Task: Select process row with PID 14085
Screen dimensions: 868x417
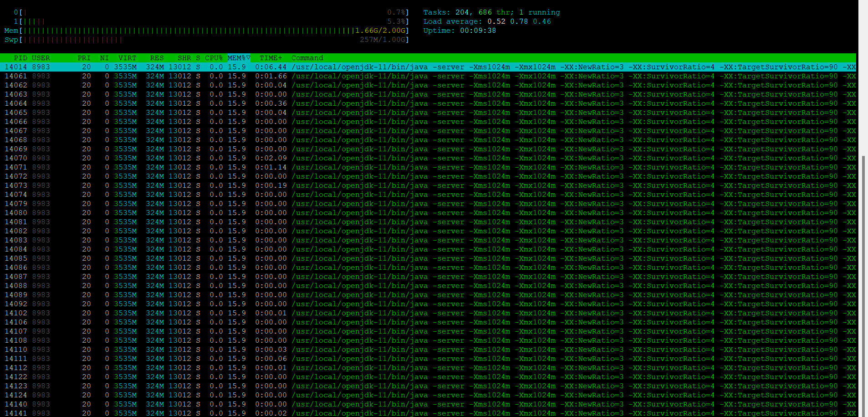Action: click(x=428, y=258)
